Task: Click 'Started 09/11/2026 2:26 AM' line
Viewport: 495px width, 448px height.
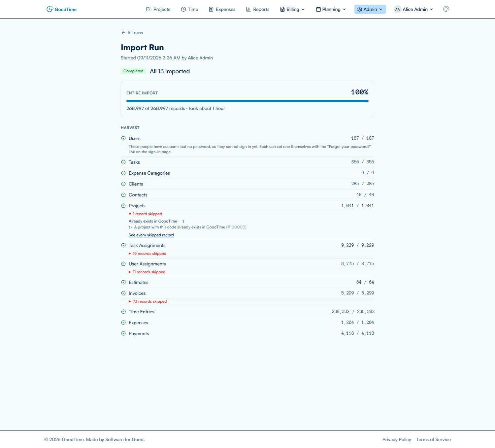Action: pyautogui.click(x=167, y=58)
